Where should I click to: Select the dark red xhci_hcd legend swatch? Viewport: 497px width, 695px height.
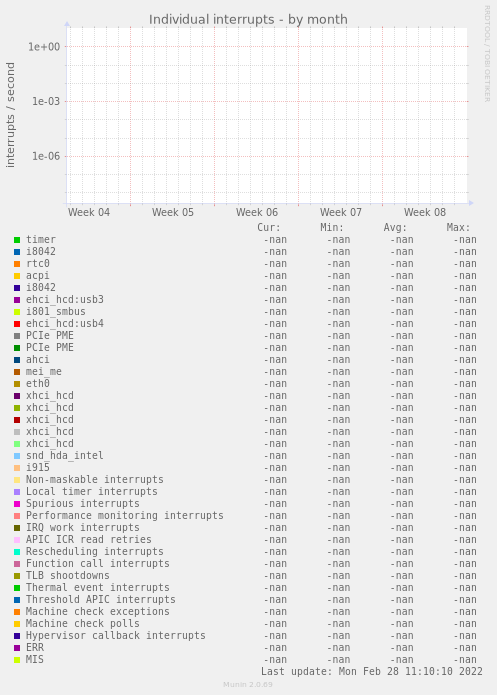[x=17, y=420]
